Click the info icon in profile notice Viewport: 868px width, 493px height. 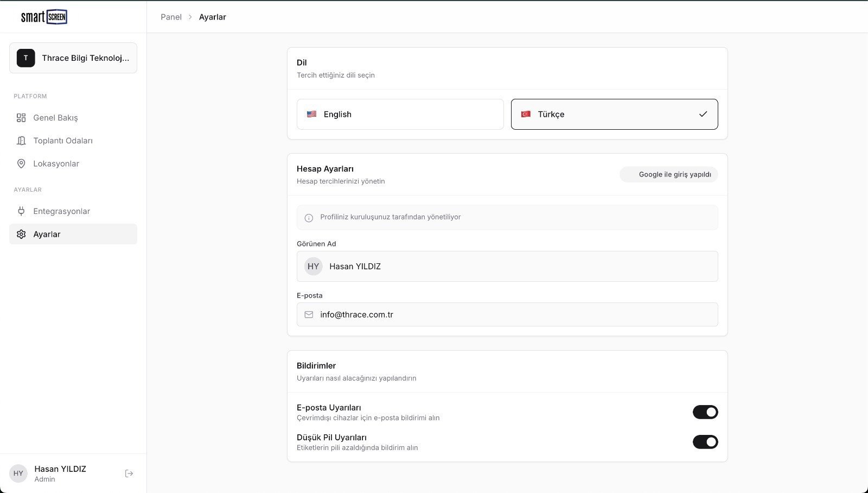coord(309,218)
